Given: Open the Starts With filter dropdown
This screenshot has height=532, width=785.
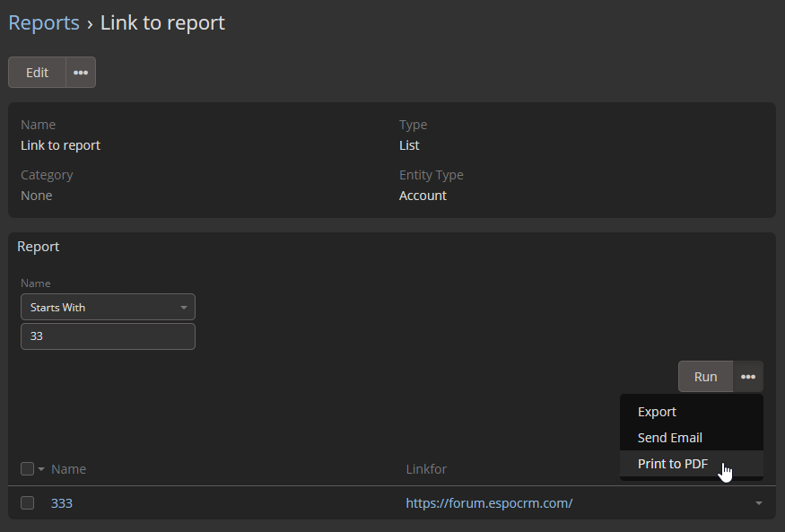Looking at the screenshot, I should (x=108, y=307).
